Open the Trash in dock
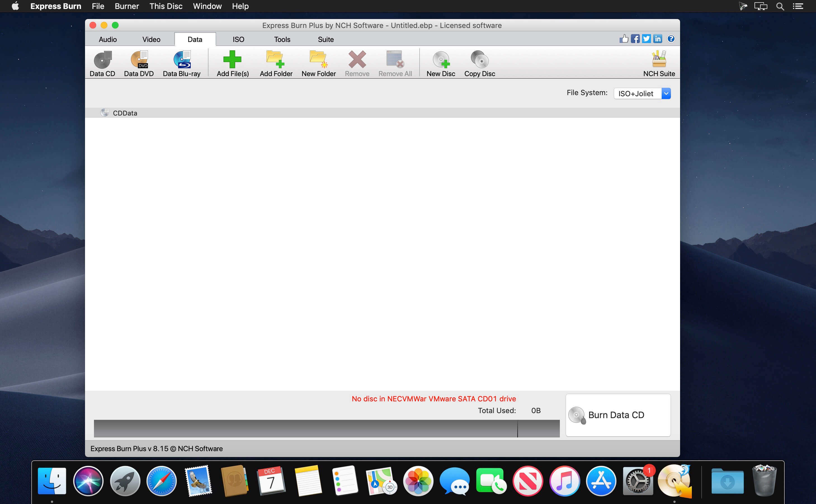 (x=764, y=481)
